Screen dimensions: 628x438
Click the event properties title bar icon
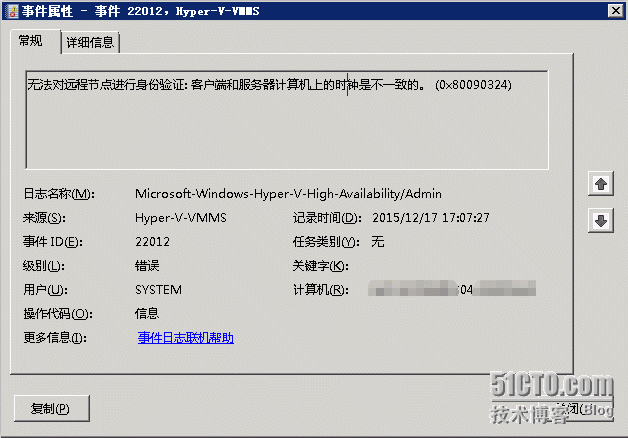pyautogui.click(x=12, y=11)
